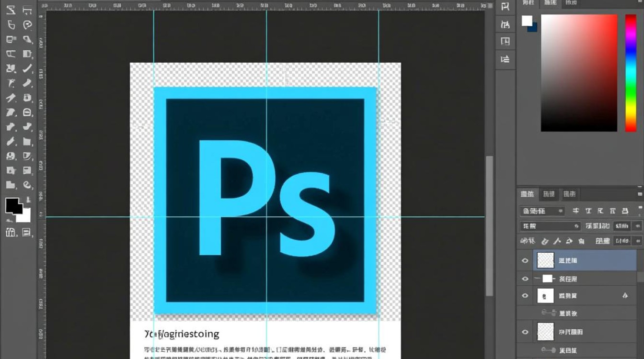644x359 pixels.
Task: Switch to the third tab of the Layers panel group
Action: tap(569, 194)
